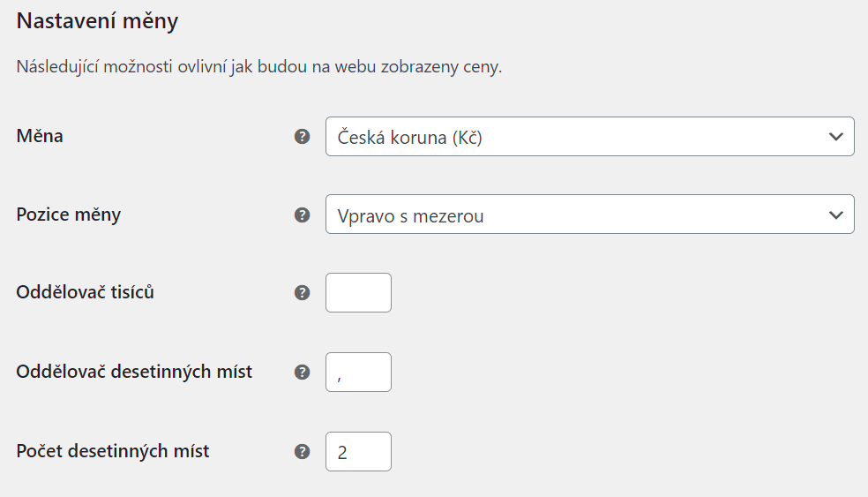Viewport: 868px width, 497px height.
Task: Focus the decimal separator field containing comma
Action: point(358,372)
